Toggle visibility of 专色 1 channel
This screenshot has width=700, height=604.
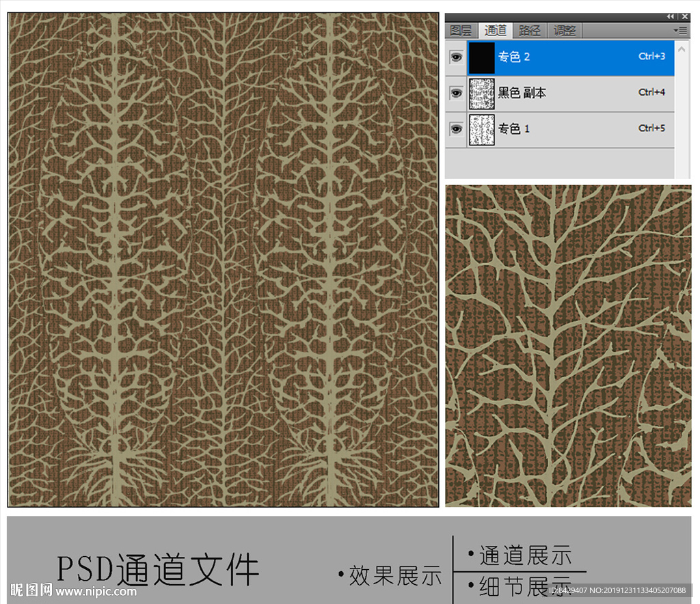coord(456,129)
